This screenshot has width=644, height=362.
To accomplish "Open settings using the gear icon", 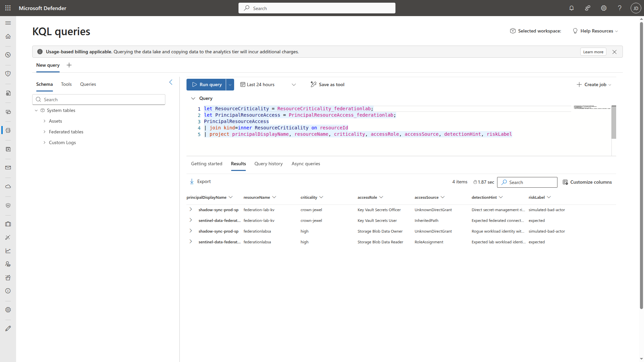I will click(604, 8).
